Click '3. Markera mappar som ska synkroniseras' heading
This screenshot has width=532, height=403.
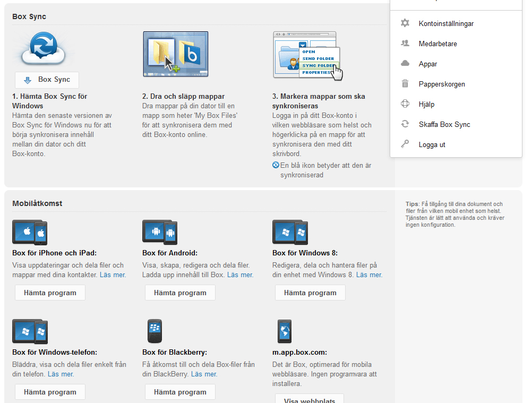[319, 101]
